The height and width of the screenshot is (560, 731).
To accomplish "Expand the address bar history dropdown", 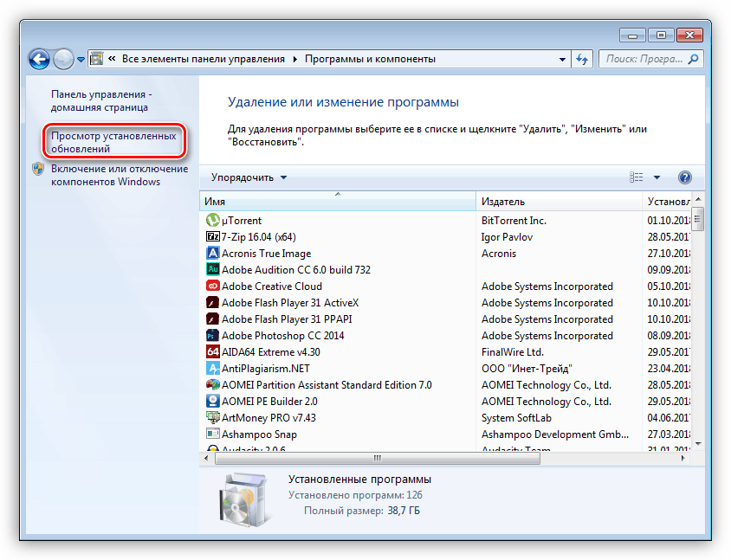I will pyautogui.click(x=562, y=59).
